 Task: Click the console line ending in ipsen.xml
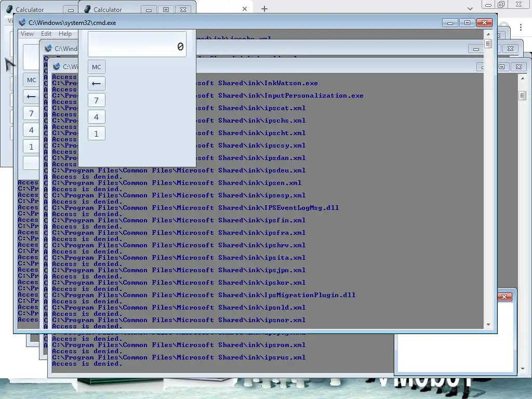177,183
